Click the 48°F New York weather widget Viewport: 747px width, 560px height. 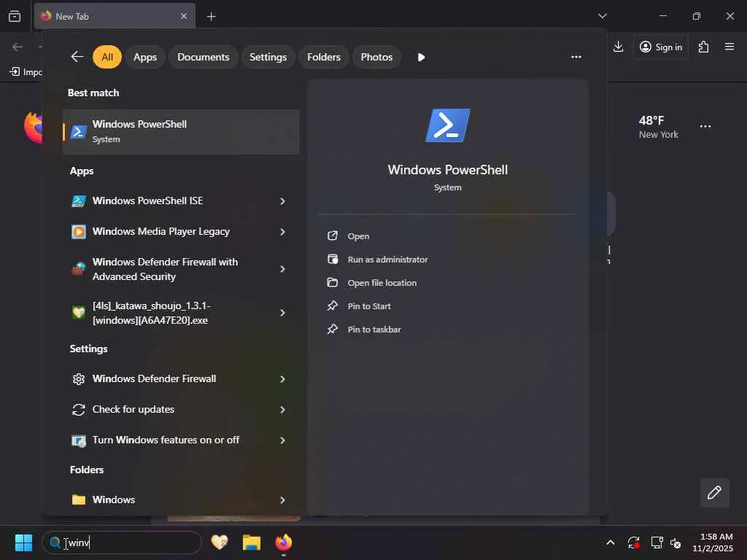[x=658, y=127]
